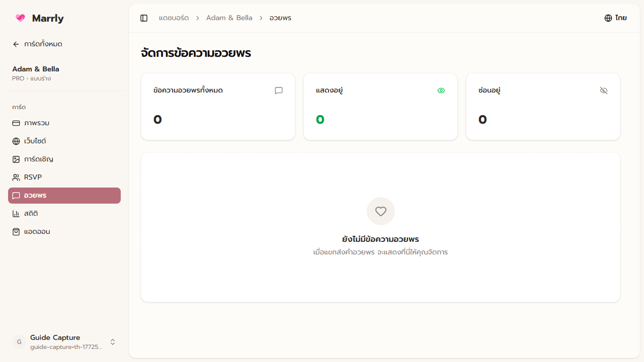Open the RSVP section
The width and height of the screenshot is (644, 362).
click(33, 177)
